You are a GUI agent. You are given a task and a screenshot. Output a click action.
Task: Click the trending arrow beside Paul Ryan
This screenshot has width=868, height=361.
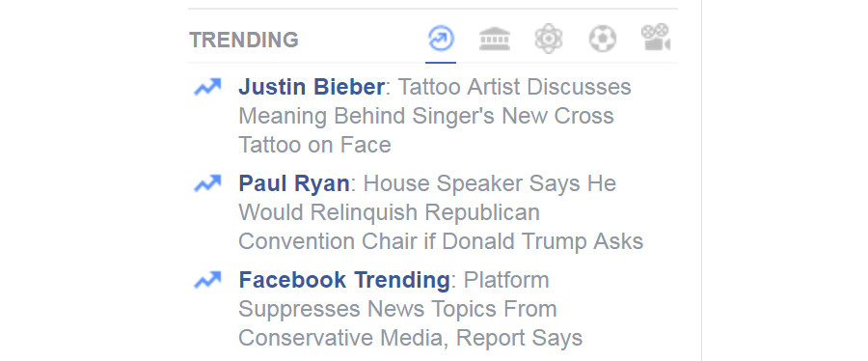click(x=207, y=183)
